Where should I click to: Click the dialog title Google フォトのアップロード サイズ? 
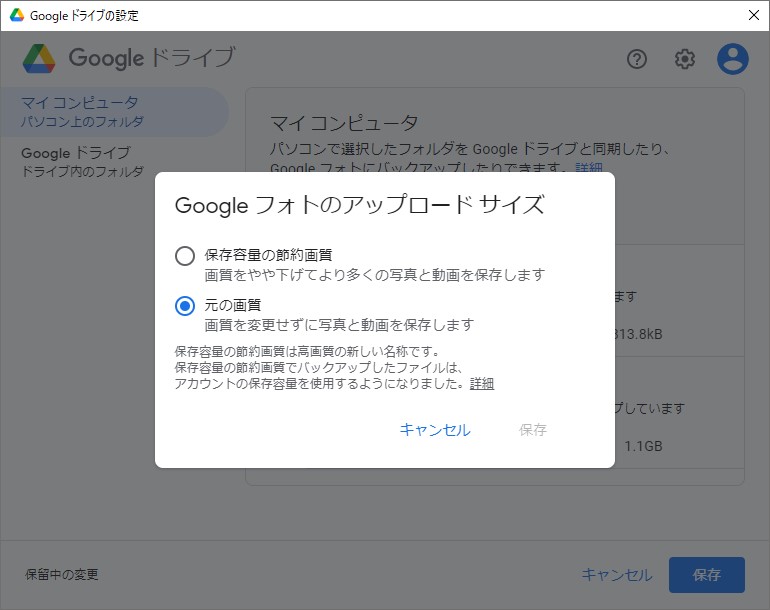point(359,205)
